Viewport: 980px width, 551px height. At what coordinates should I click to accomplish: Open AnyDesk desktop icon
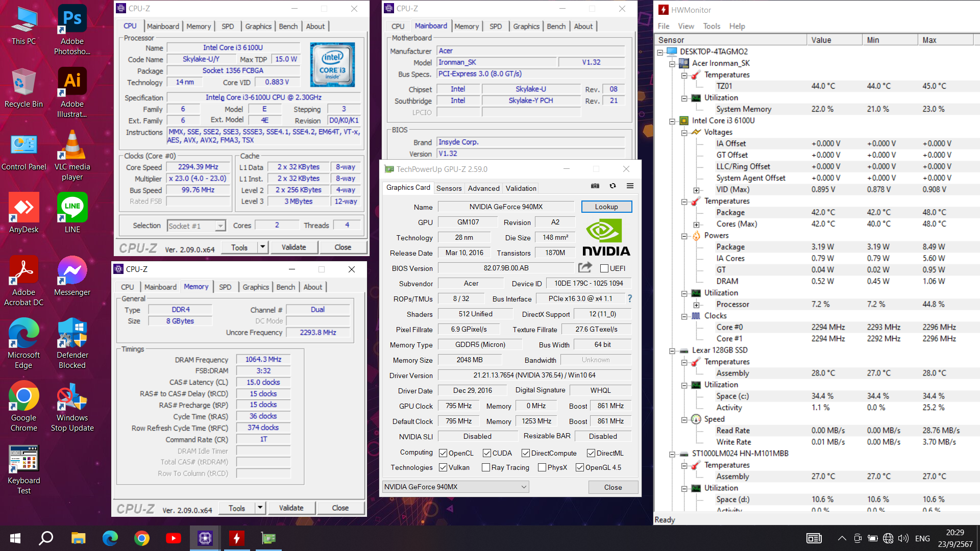pyautogui.click(x=23, y=213)
